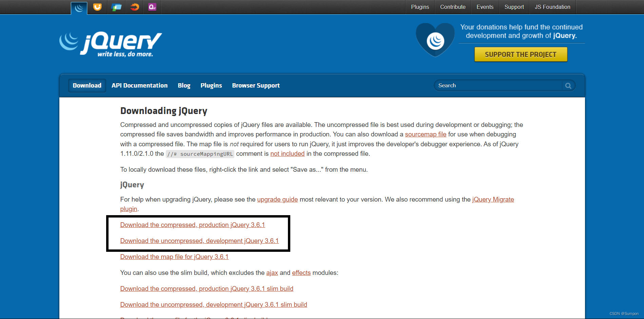
Task: Follow the 'not included' link
Action: (288, 154)
